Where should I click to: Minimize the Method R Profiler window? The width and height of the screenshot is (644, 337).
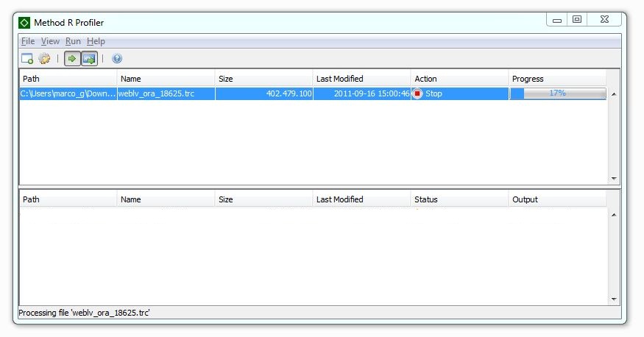tap(557, 20)
